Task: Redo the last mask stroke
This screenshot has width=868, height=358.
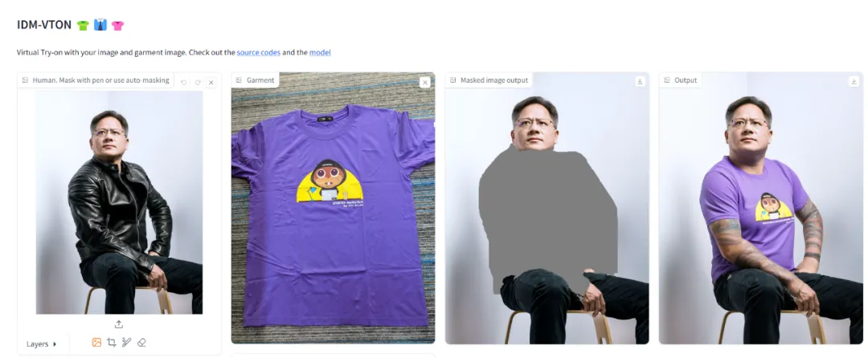Action: pos(198,83)
